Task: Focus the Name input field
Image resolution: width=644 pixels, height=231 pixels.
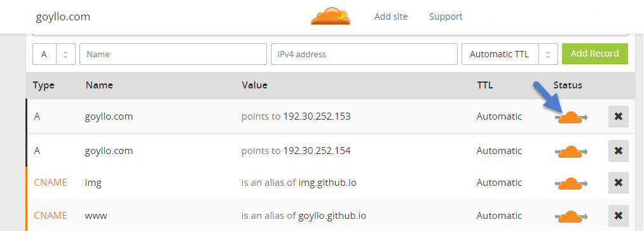Action: point(173,54)
